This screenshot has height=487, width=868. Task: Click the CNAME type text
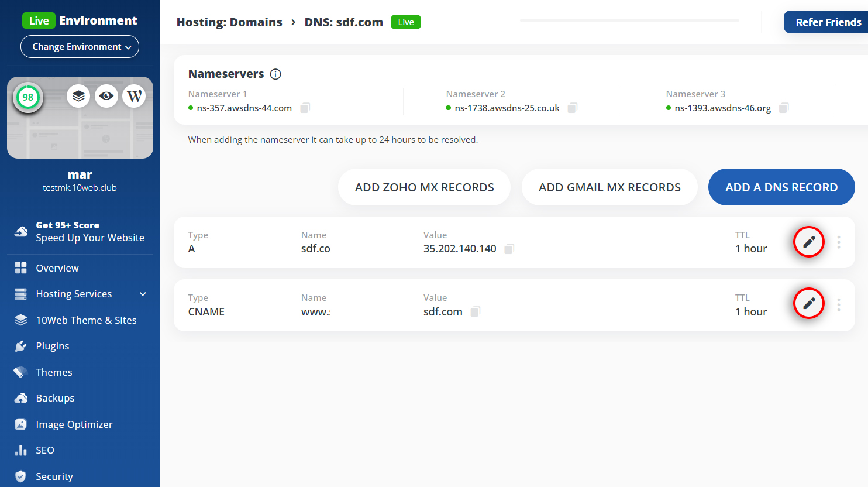coord(206,312)
